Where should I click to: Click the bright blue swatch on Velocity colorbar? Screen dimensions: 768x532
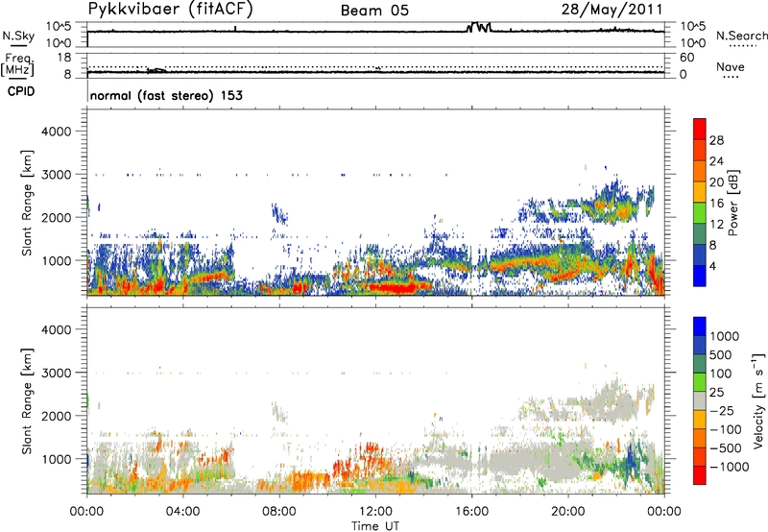[700, 326]
